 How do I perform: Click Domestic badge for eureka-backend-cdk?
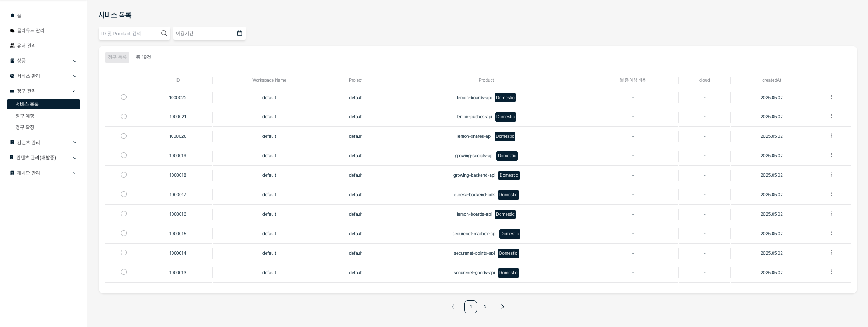(x=508, y=195)
